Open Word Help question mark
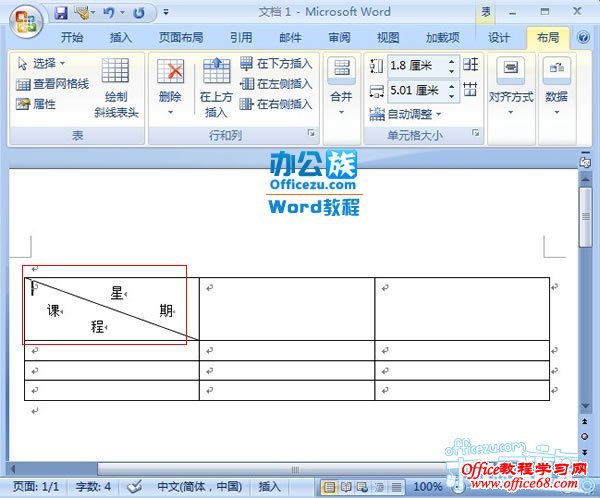 584,38
